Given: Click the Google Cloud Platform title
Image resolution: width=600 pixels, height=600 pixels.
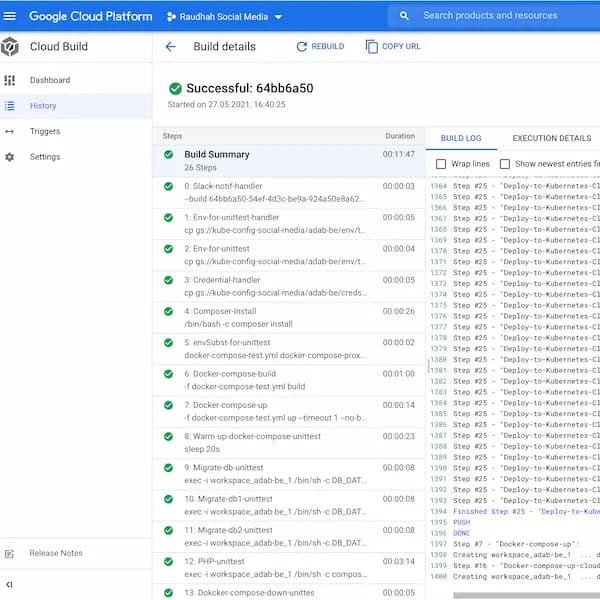Looking at the screenshot, I should pyautogui.click(x=91, y=16).
